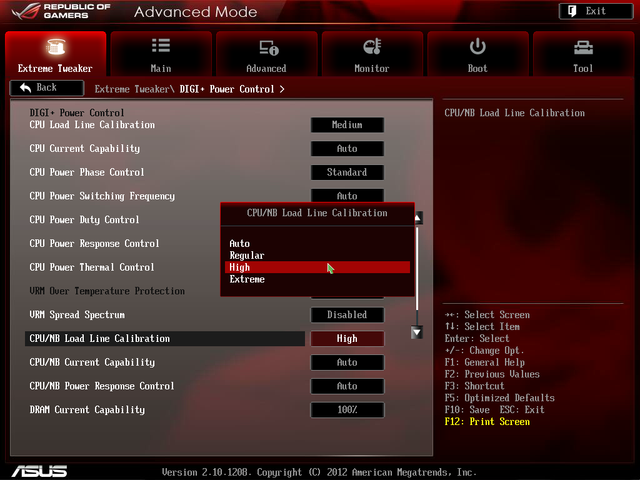Select CPU/NB Current Capability label
This screenshot has height=480, width=640.
92,362
